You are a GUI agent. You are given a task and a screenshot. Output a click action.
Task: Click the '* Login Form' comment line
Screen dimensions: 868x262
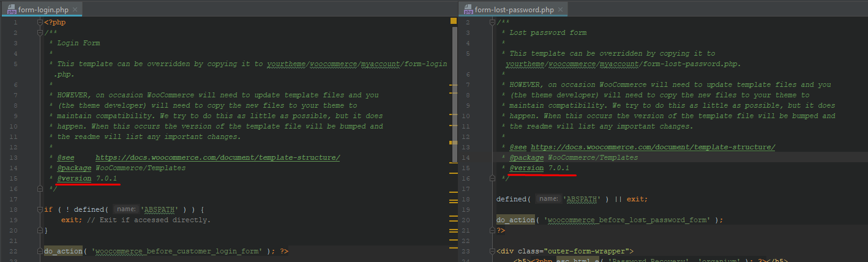74,43
